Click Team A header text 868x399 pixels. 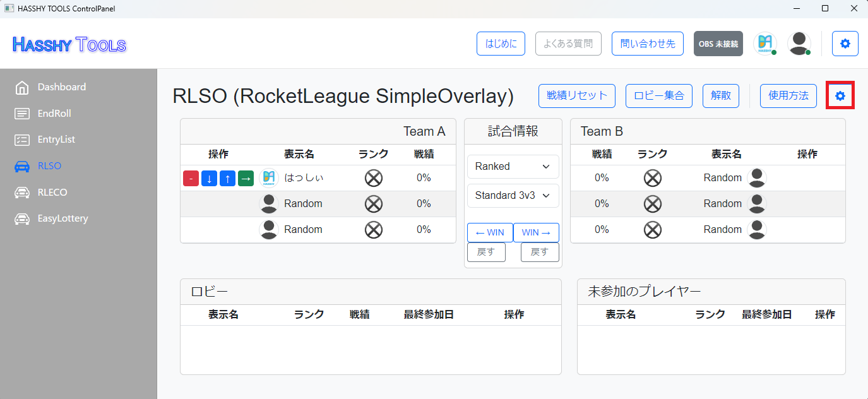point(424,131)
